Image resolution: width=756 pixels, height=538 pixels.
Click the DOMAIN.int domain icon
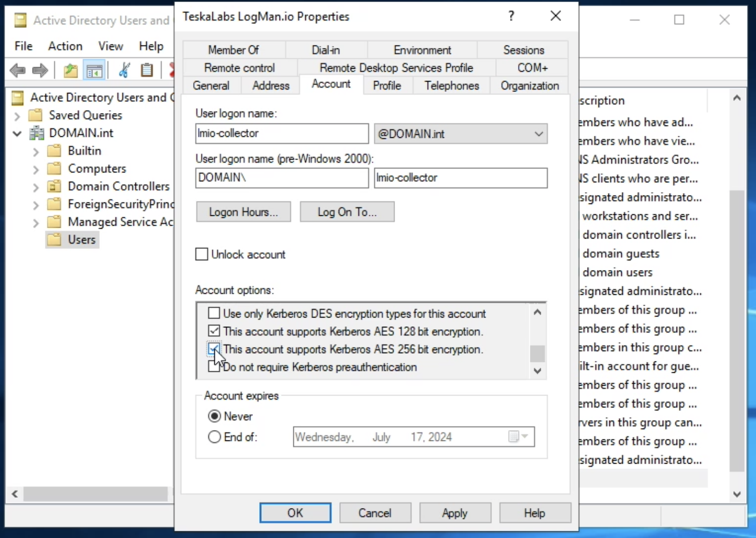(36, 133)
